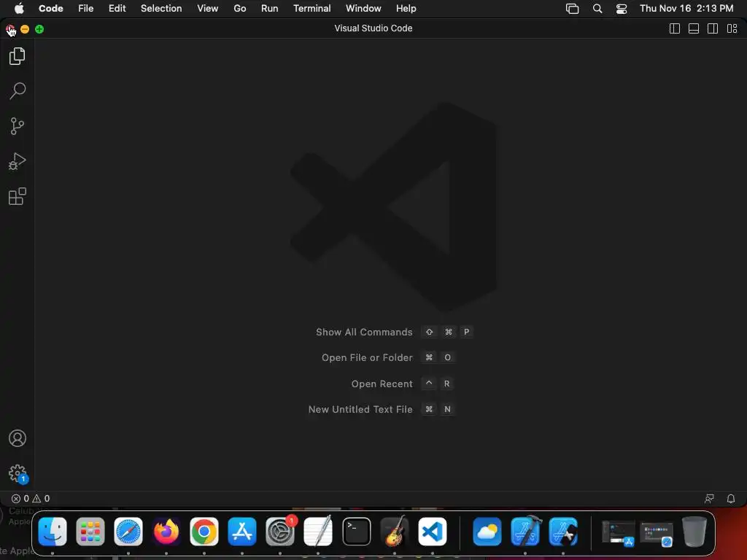Launch Google Chrome from the Dock

click(x=204, y=532)
